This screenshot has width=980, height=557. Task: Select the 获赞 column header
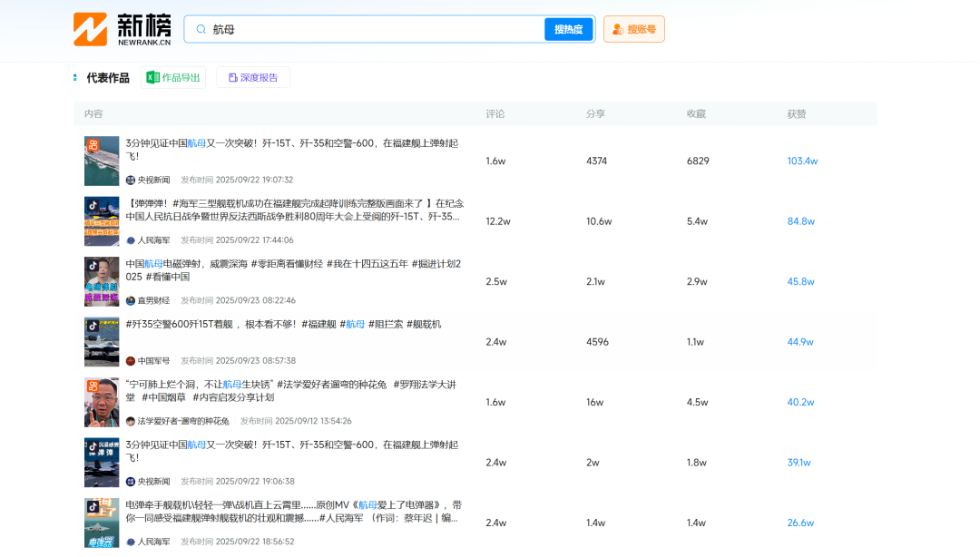point(796,114)
